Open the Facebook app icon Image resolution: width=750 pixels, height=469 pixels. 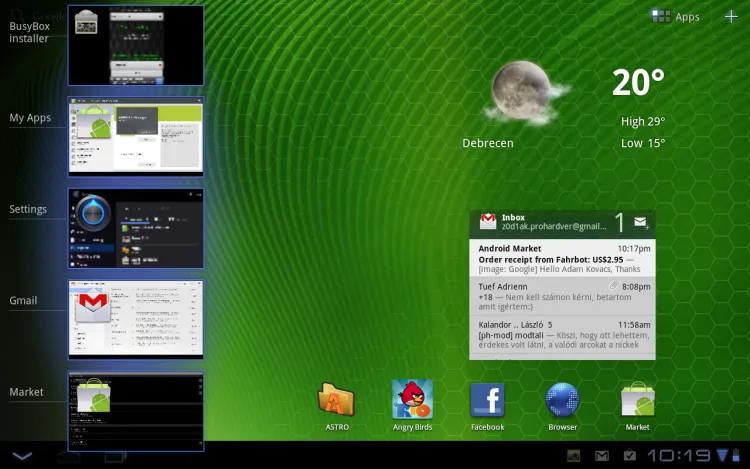487,401
